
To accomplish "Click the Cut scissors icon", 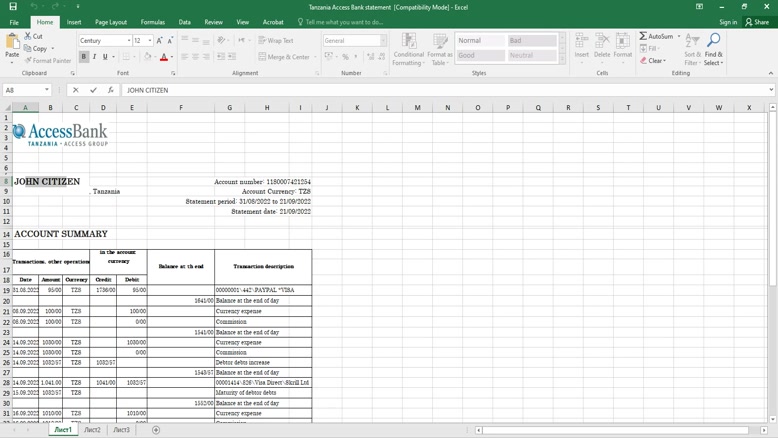I will point(28,36).
